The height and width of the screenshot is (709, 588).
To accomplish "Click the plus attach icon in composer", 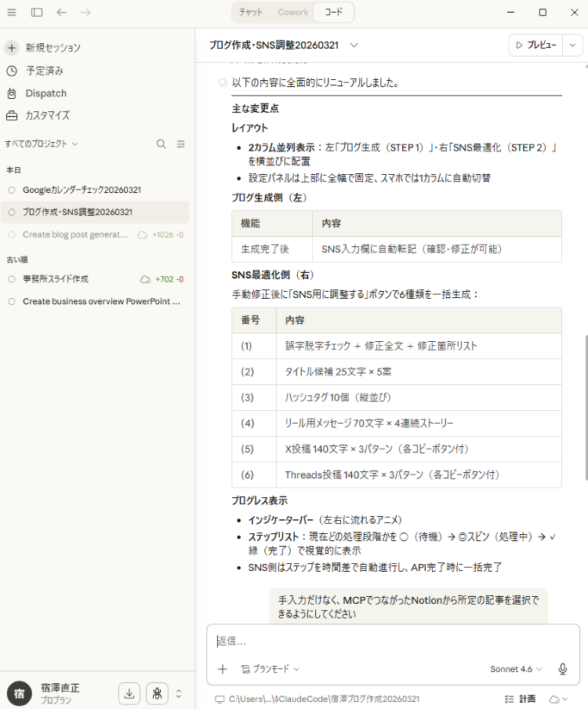I will coord(223,669).
